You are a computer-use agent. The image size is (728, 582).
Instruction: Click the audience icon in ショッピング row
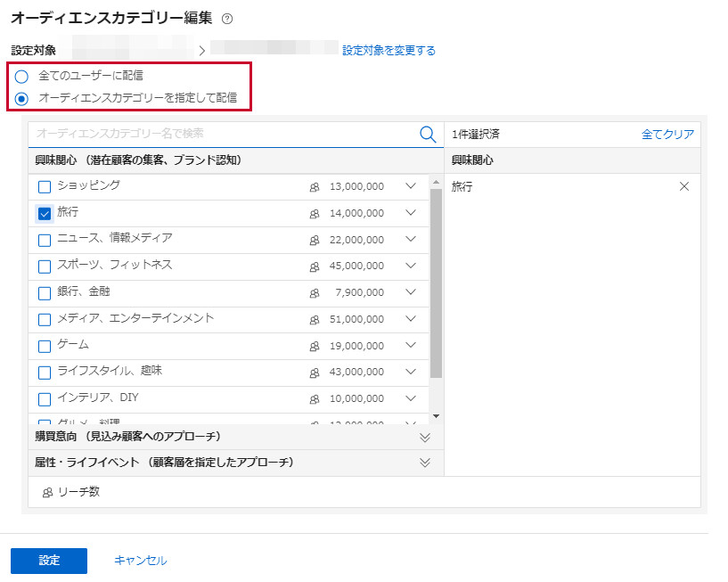[x=314, y=187]
